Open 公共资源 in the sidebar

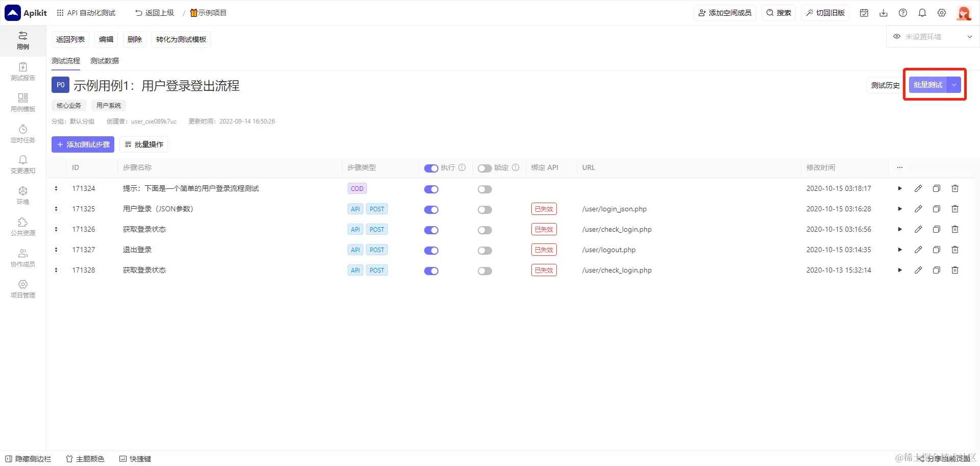tap(23, 227)
